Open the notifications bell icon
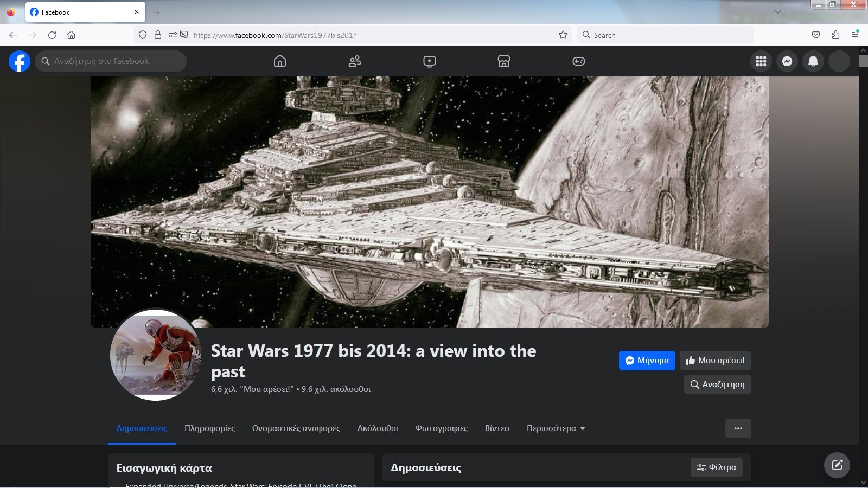The height and width of the screenshot is (488, 868). (813, 61)
